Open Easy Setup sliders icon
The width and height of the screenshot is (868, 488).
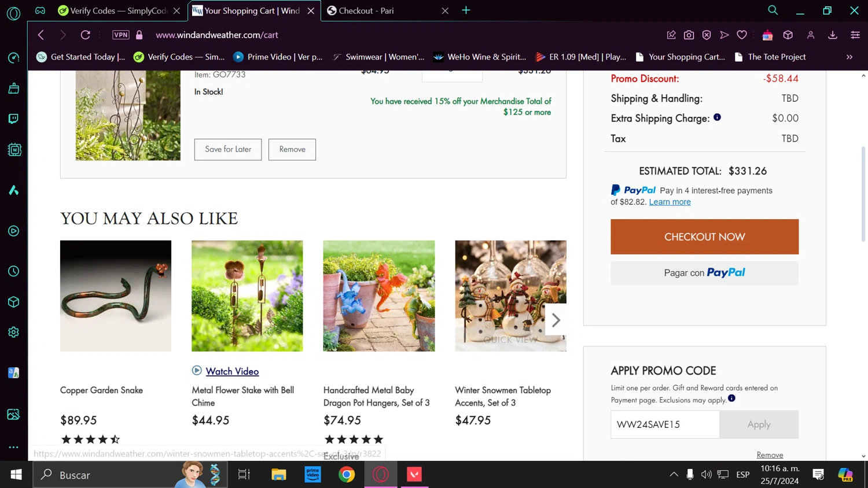point(855,35)
